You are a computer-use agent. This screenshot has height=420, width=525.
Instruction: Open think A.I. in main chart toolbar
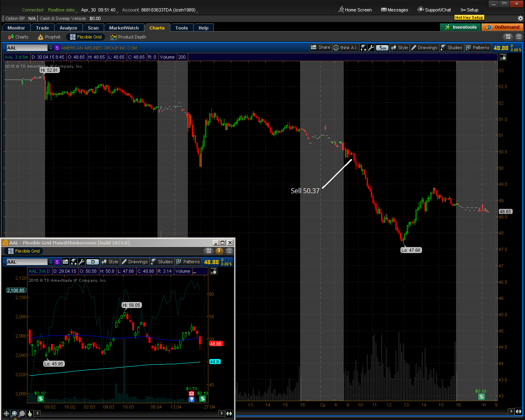tap(345, 48)
